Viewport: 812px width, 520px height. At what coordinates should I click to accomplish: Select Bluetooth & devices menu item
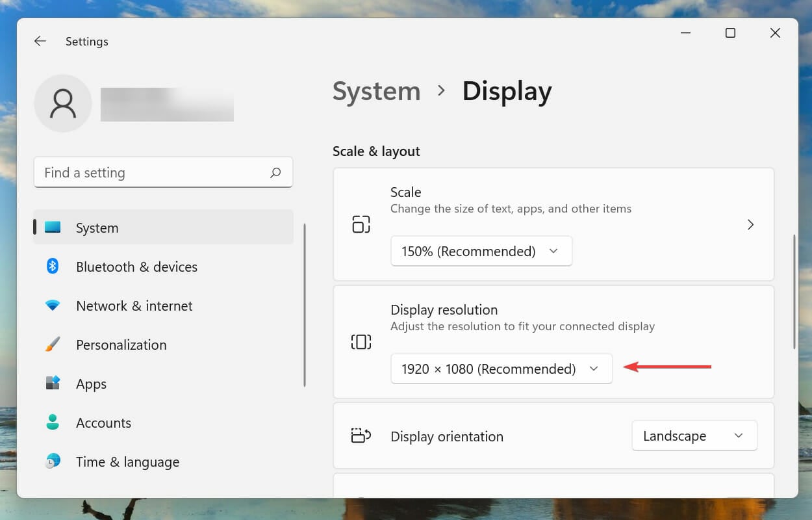(x=136, y=266)
